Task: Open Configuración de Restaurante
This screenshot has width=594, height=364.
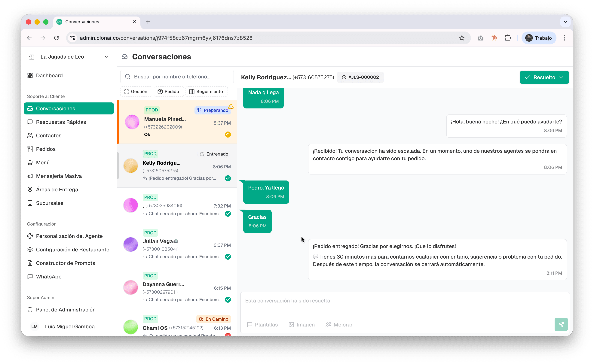Action: [69, 249]
